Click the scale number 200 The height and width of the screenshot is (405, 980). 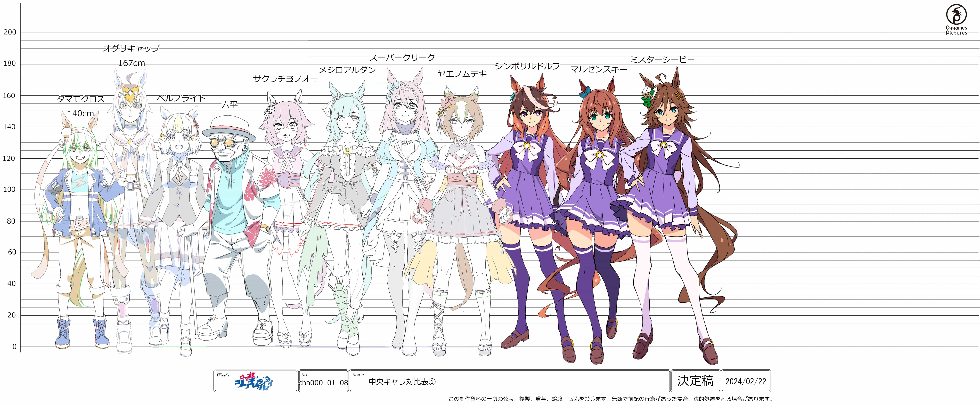pos(10,32)
